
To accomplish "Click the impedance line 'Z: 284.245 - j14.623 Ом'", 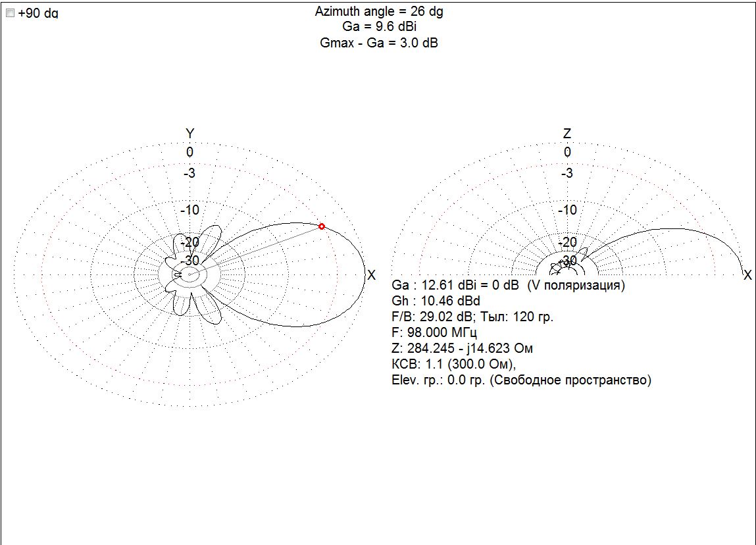I will (462, 348).
